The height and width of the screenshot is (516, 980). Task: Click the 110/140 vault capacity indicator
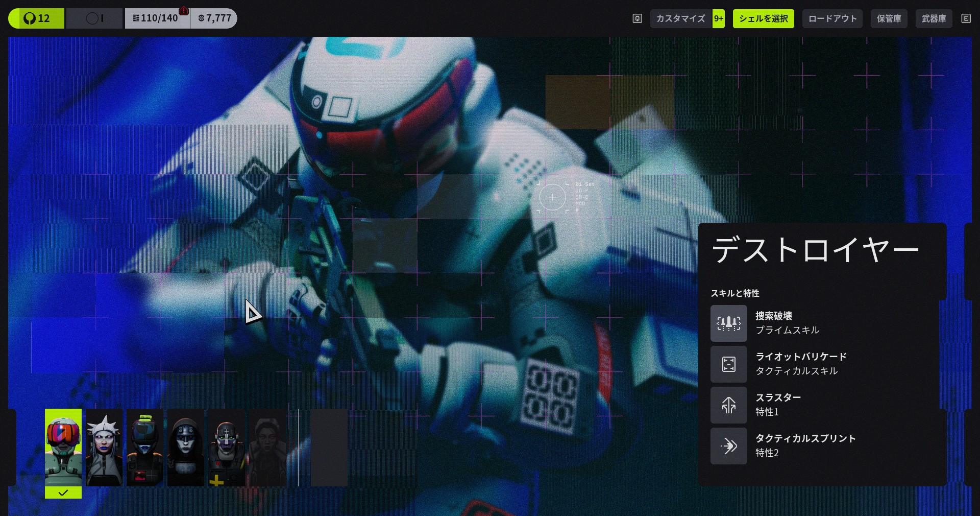coord(156,18)
